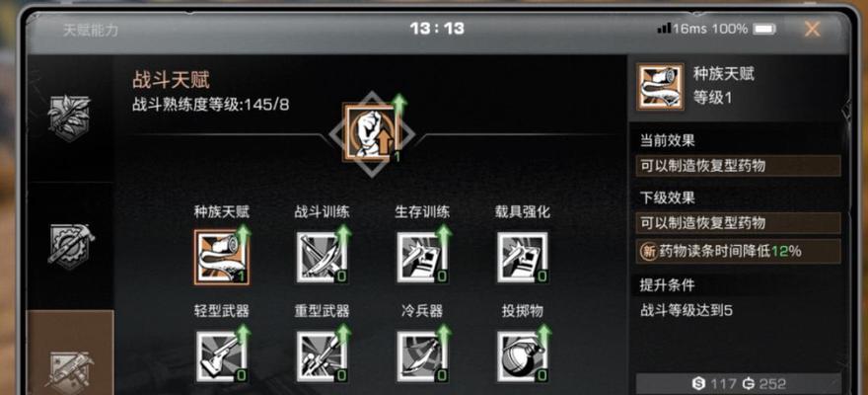Select the 种族天赋 bandage skill icon

(221, 257)
